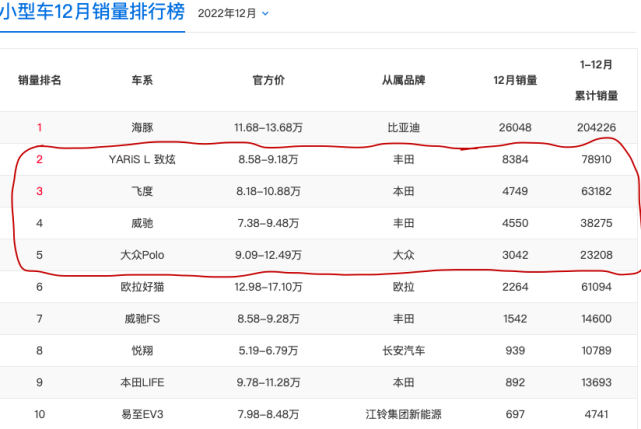The width and height of the screenshot is (641, 429).
Task: Select the 小型车12月销量排行榜 tab title
Action: [x=92, y=11]
